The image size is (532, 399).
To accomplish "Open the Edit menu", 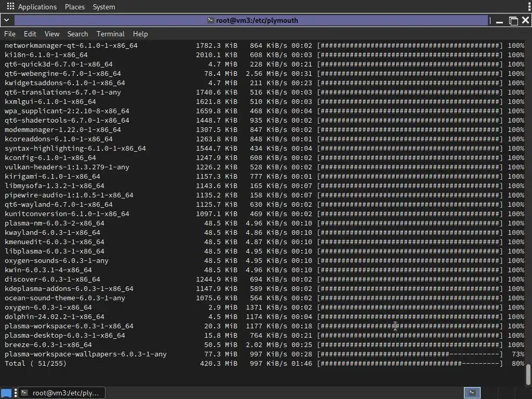I will [30, 34].
